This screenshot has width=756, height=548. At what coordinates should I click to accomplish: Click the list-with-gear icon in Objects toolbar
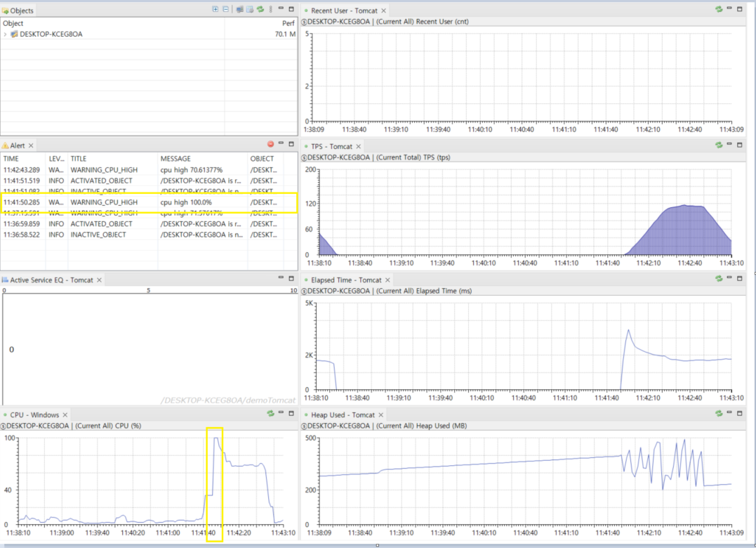pos(250,9)
